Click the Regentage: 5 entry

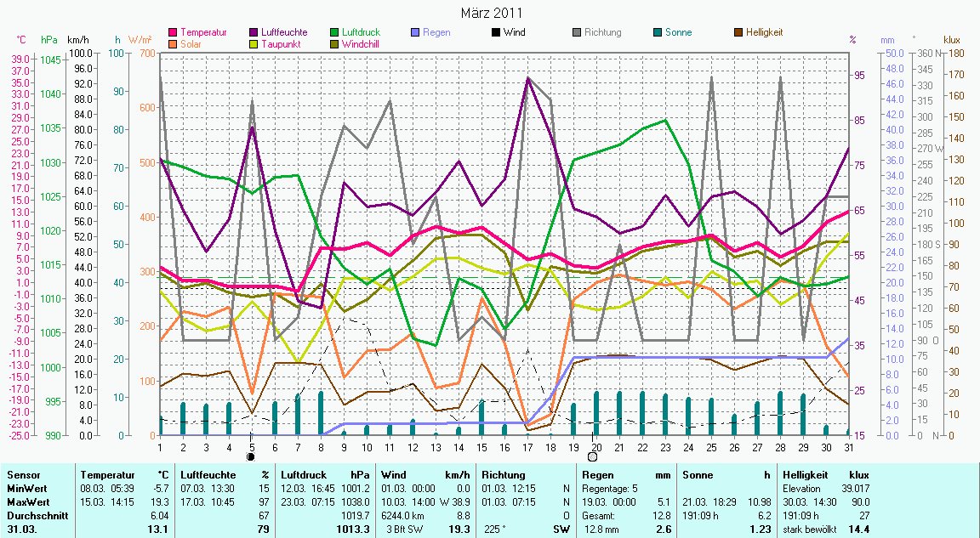click(610, 489)
